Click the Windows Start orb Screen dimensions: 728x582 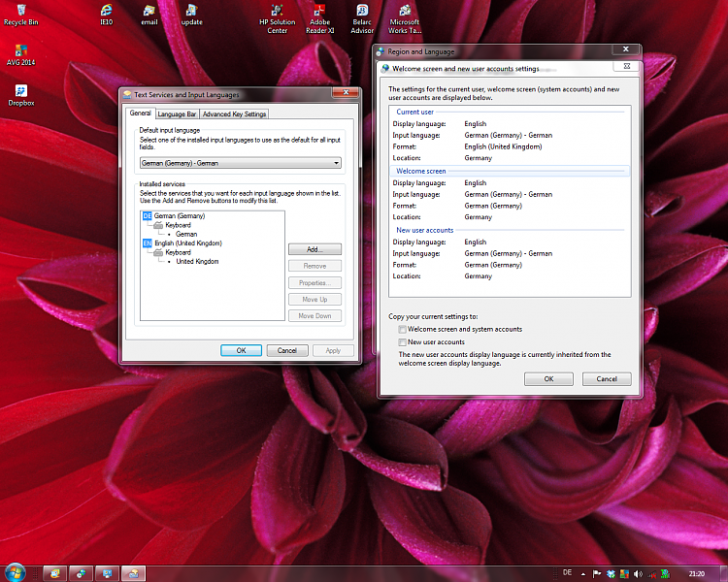[x=15, y=572]
